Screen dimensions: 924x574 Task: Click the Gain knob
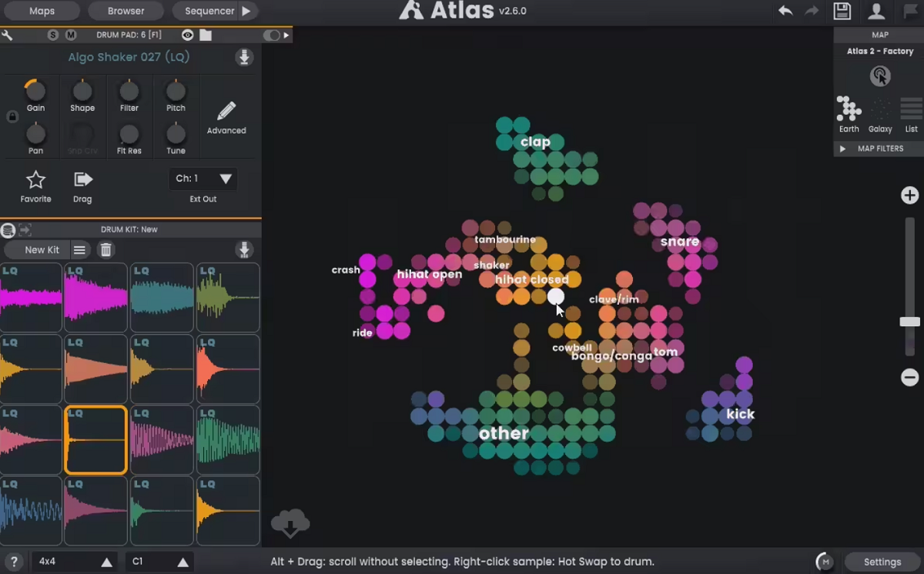(35, 91)
